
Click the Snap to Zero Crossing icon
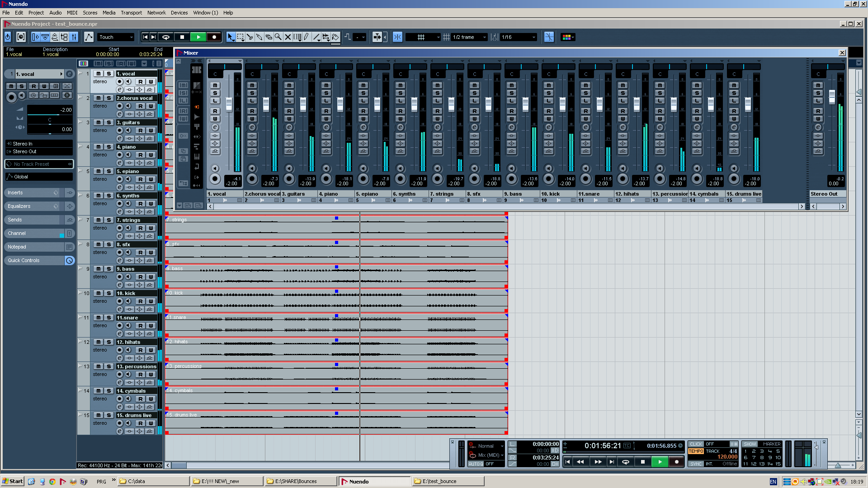click(x=549, y=37)
